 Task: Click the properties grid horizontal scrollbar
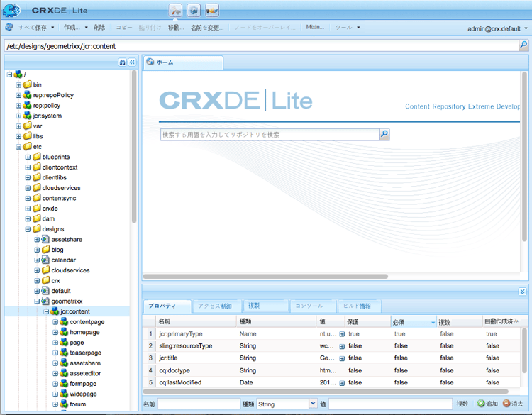click(x=326, y=392)
